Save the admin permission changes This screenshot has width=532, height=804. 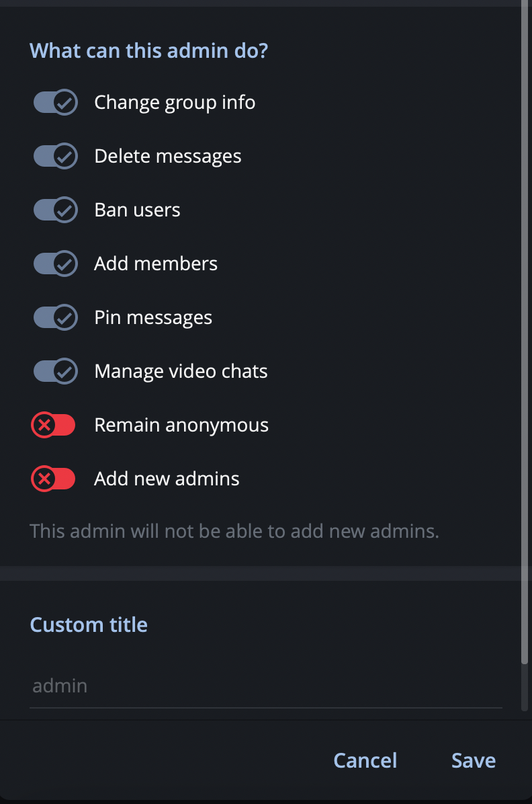(473, 760)
